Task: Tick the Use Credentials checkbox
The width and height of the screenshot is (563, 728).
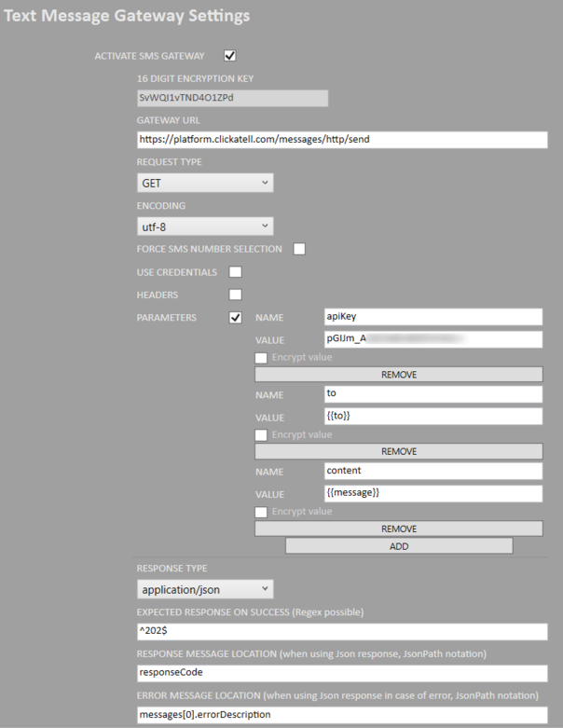Action: pos(236,272)
